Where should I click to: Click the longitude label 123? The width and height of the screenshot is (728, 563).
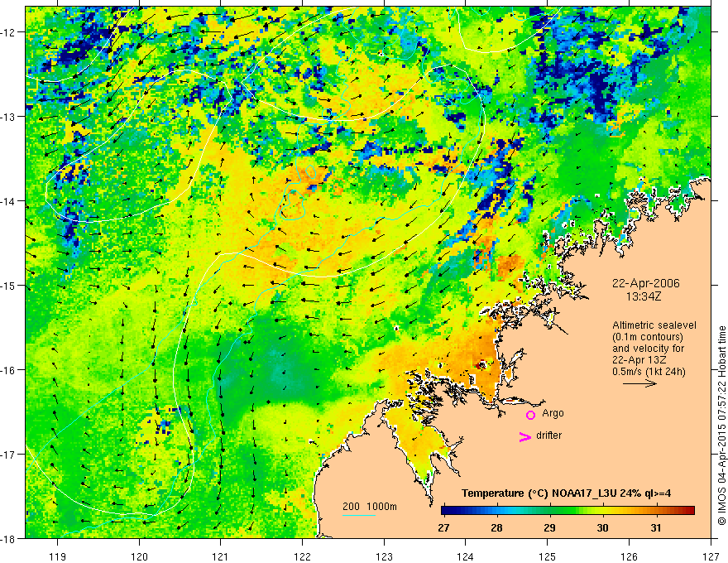384,556
